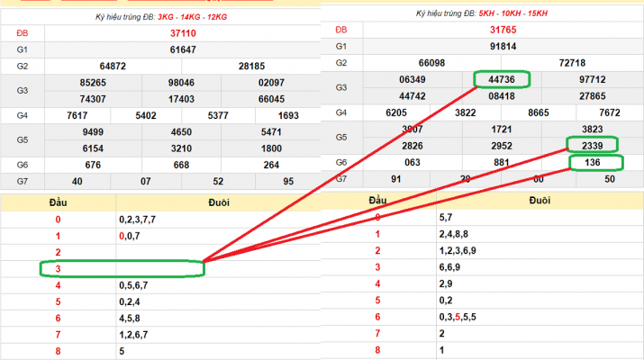Select G4 number 7672
Screen dimensions: 644x360
[x=610, y=112]
